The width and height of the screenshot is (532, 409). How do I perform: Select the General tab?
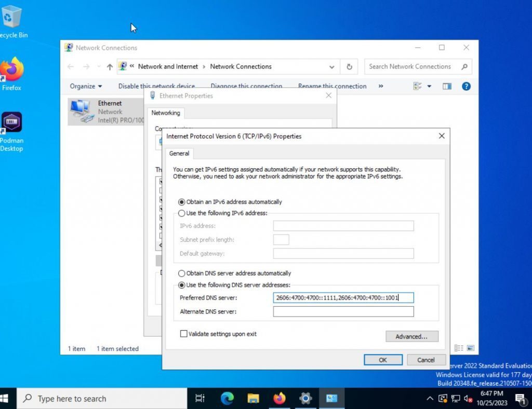coord(179,153)
